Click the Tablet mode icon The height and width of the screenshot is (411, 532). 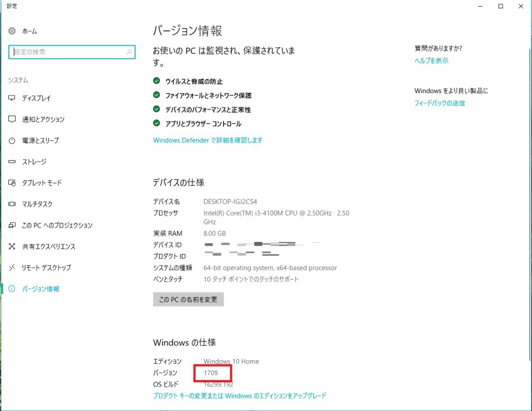tap(12, 183)
